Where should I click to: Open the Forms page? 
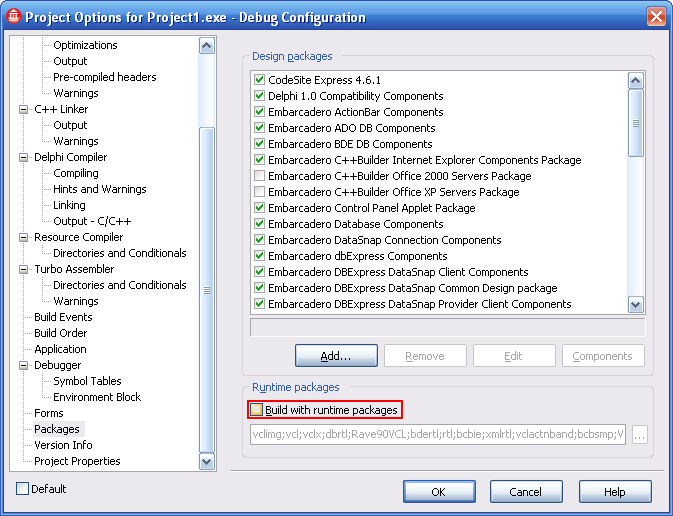click(49, 413)
